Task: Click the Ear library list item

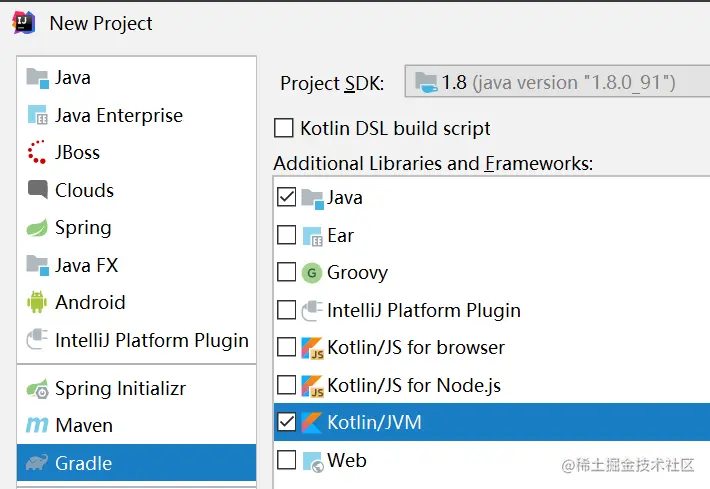Action: pos(340,236)
